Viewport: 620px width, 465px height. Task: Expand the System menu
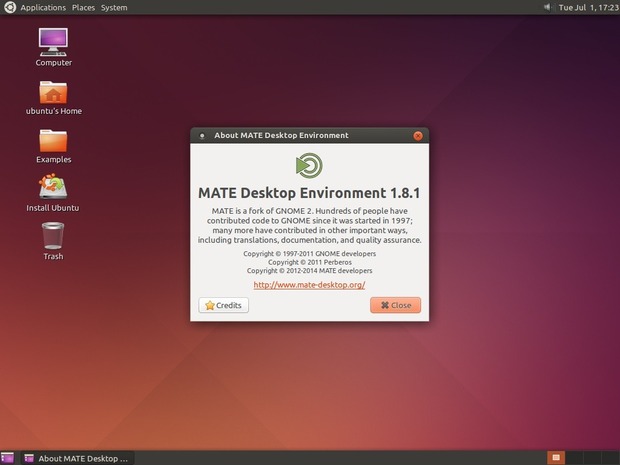pos(114,7)
